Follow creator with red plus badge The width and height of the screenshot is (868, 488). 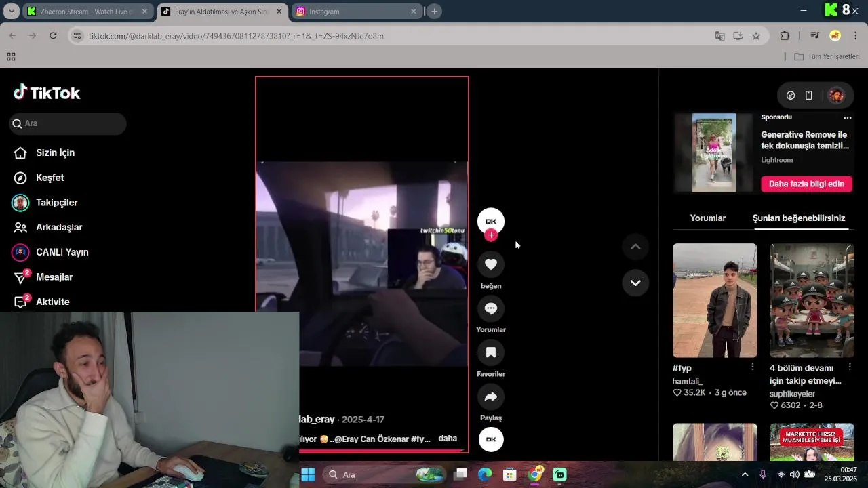[491, 235]
